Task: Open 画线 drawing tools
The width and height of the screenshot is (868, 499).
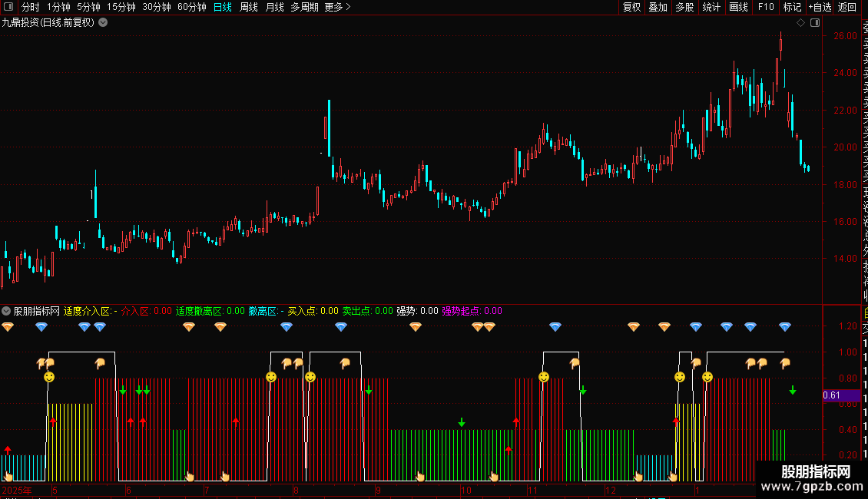Action: (x=738, y=7)
